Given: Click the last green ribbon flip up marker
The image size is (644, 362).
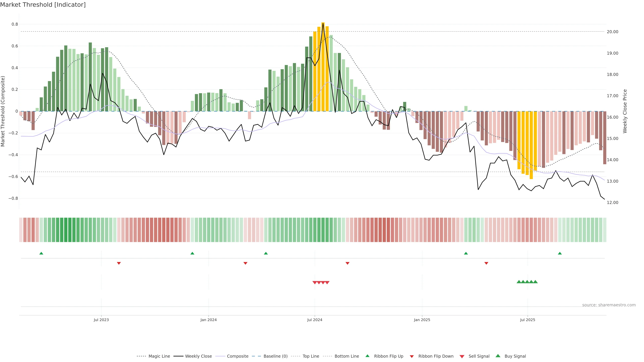Looking at the screenshot, I should coord(560,253).
